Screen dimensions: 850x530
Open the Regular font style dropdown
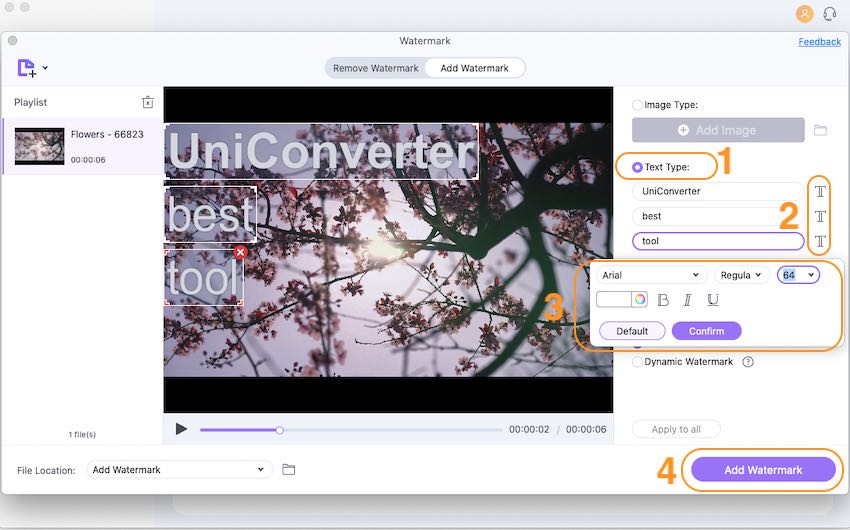pos(741,275)
